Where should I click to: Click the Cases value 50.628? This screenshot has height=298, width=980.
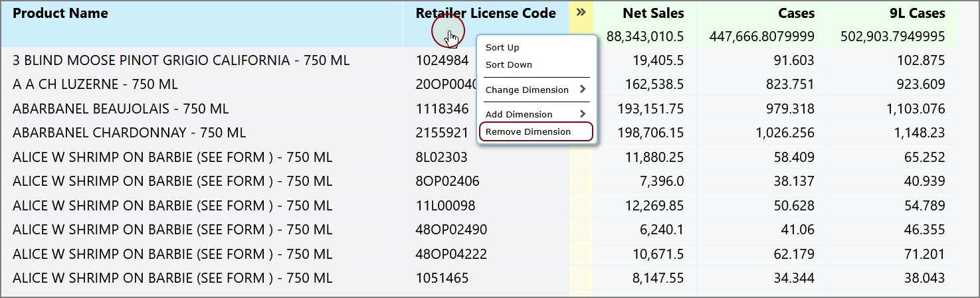[794, 206]
